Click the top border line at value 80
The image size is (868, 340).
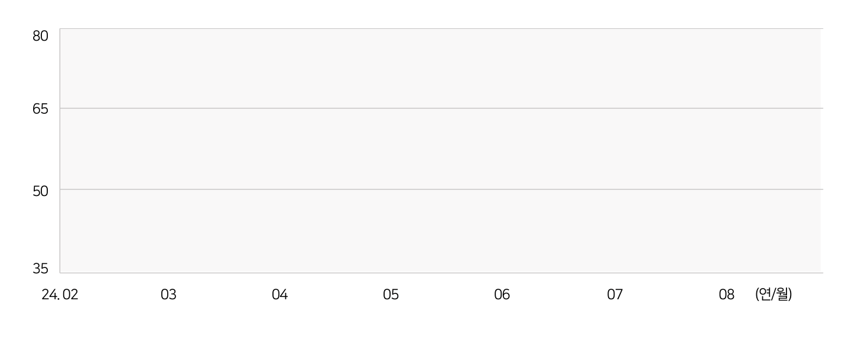tap(441, 28)
